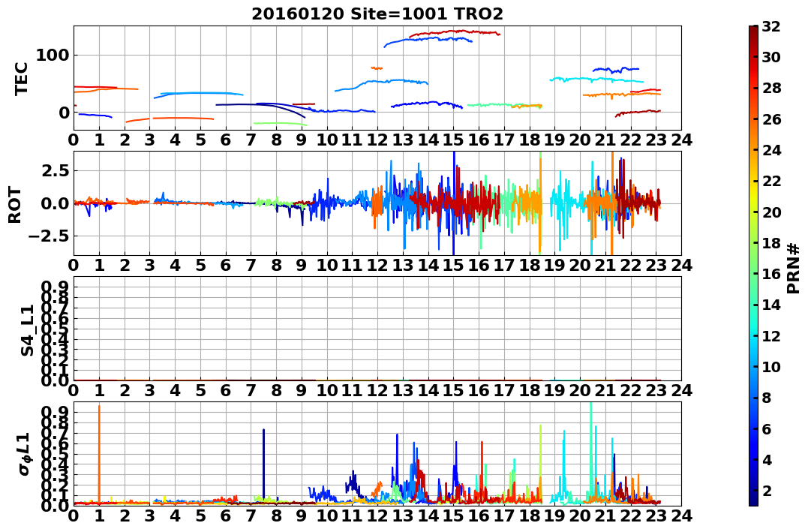Click hour 21 tick below the σφL1 panel
Viewport: 808px width, 532px height.
click(605, 515)
